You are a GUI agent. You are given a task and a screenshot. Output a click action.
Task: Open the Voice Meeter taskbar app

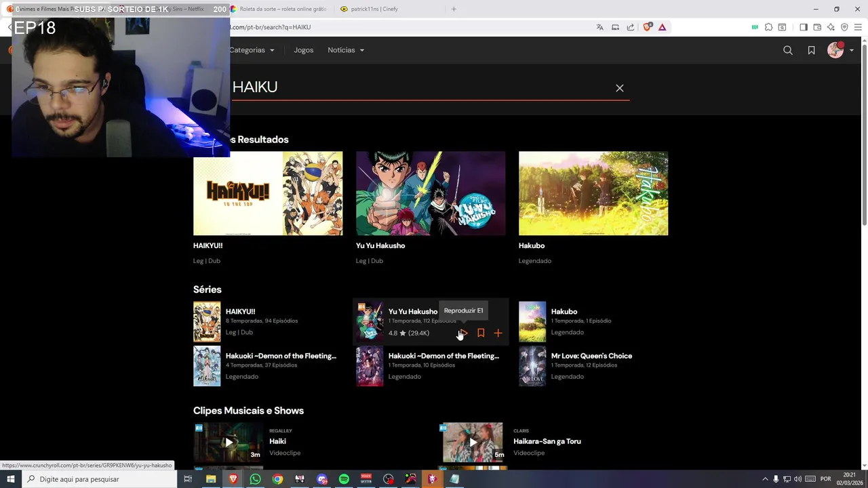tap(366, 479)
